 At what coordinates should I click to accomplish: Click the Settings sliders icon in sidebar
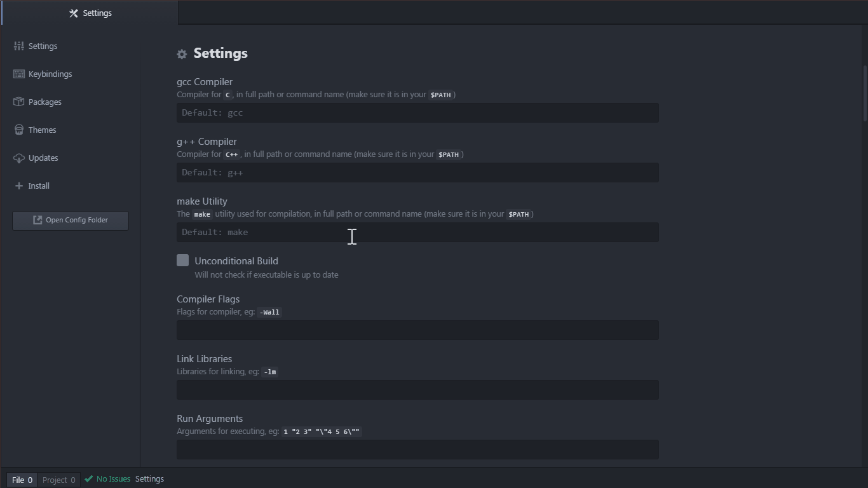pyautogui.click(x=19, y=46)
